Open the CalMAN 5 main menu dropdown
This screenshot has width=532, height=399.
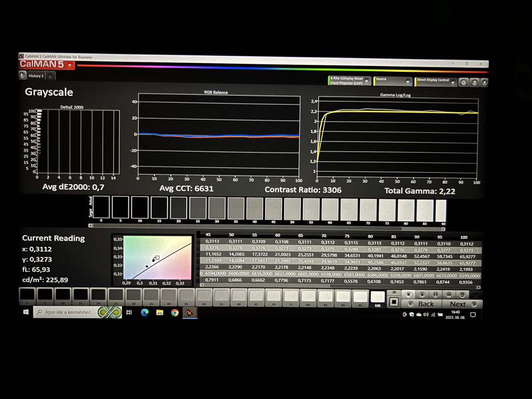coord(70,65)
